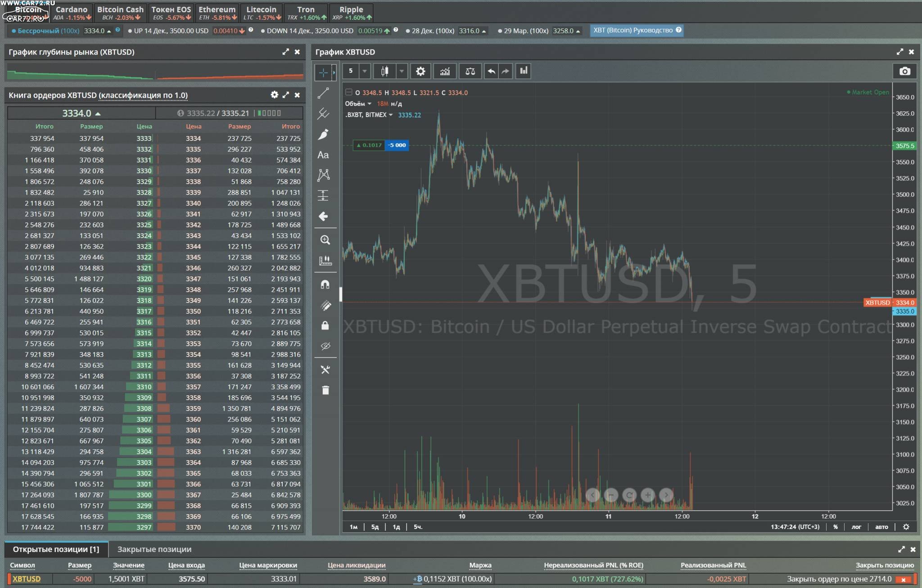The image size is (922, 588).
Task: Open XBT (Bitcoin) Руководство guide
Action: click(637, 30)
